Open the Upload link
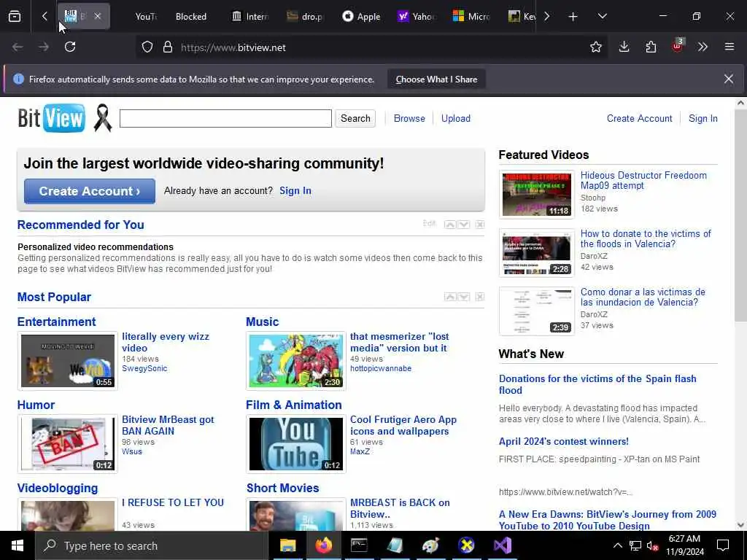Viewport: 747px width, 560px height. [456, 119]
